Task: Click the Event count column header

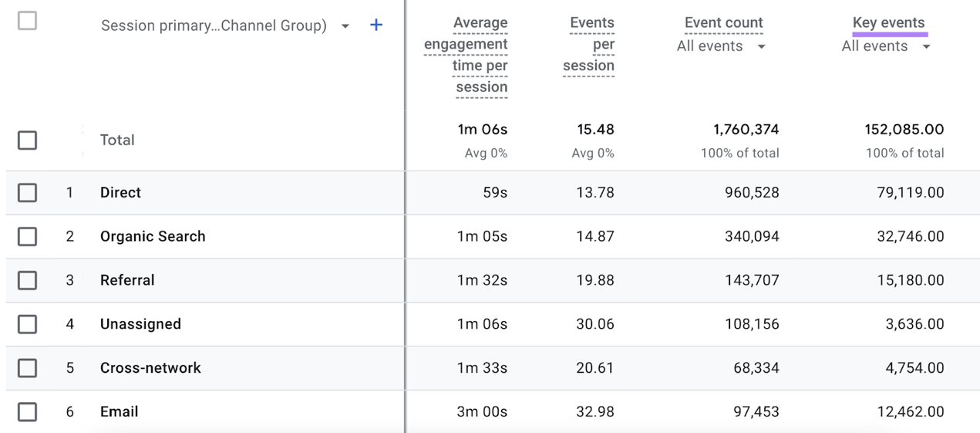Action: [723, 23]
